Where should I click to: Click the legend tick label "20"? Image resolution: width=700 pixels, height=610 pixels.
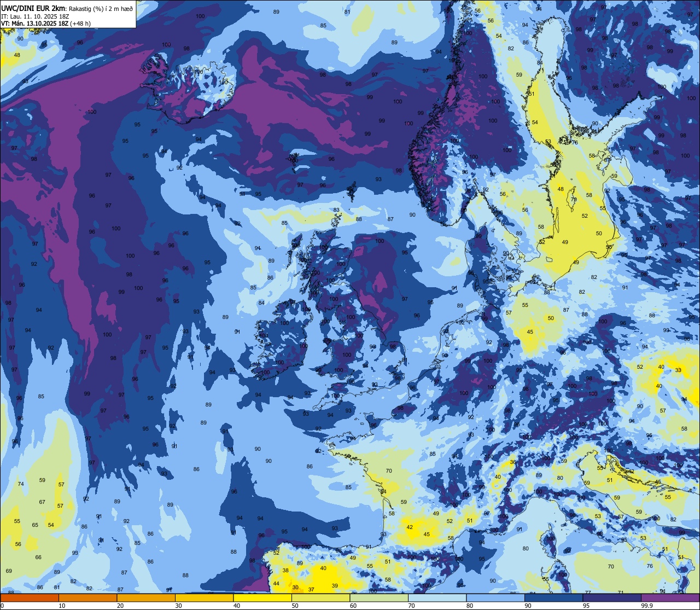point(120,606)
